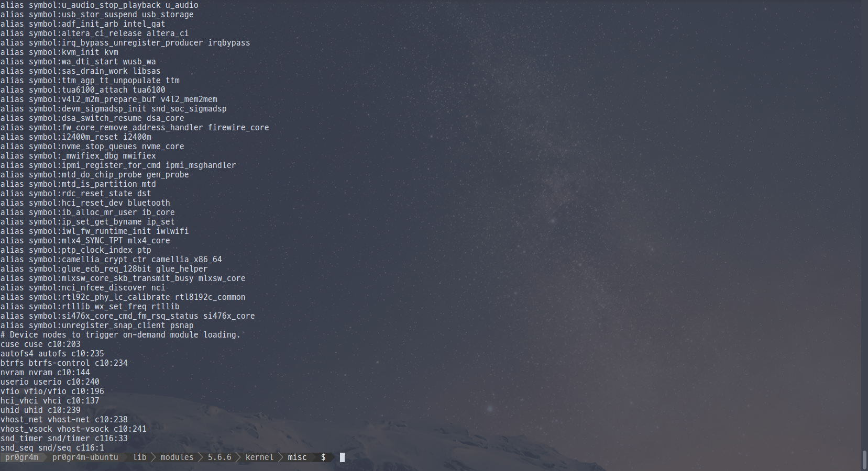
Task: Click the mlx4_SYNC_TPT mlx4_core alias line
Action: click(x=85, y=241)
